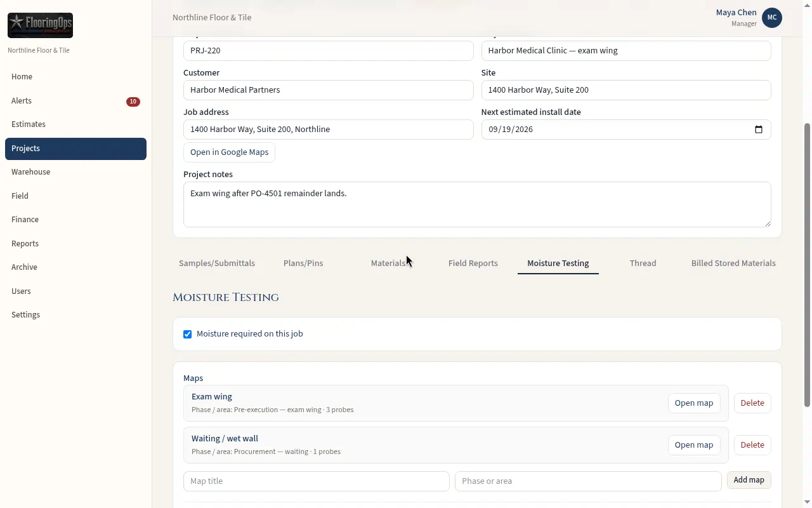Image resolution: width=812 pixels, height=508 pixels.
Task: Focus the Map title input field
Action: (x=317, y=481)
